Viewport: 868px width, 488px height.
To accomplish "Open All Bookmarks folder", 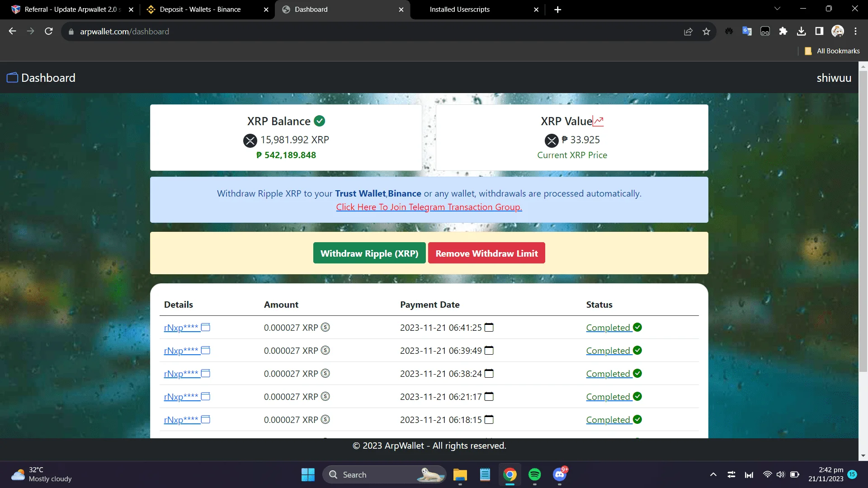I will [832, 51].
